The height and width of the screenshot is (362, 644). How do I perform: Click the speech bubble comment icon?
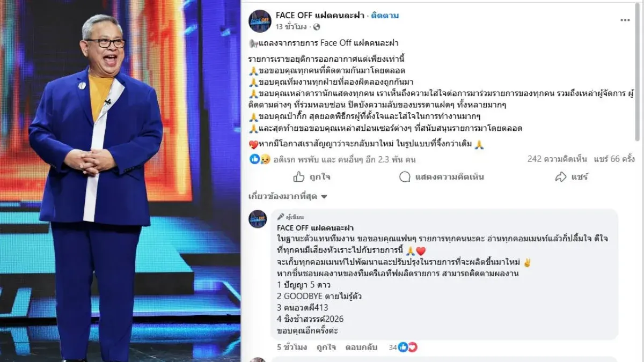405,176
